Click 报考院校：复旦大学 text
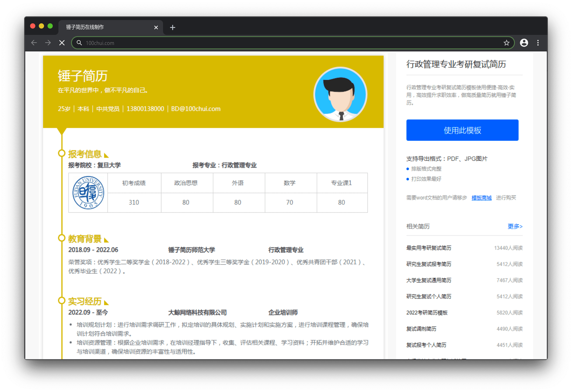Viewport: 572px width, 392px height. (95, 165)
